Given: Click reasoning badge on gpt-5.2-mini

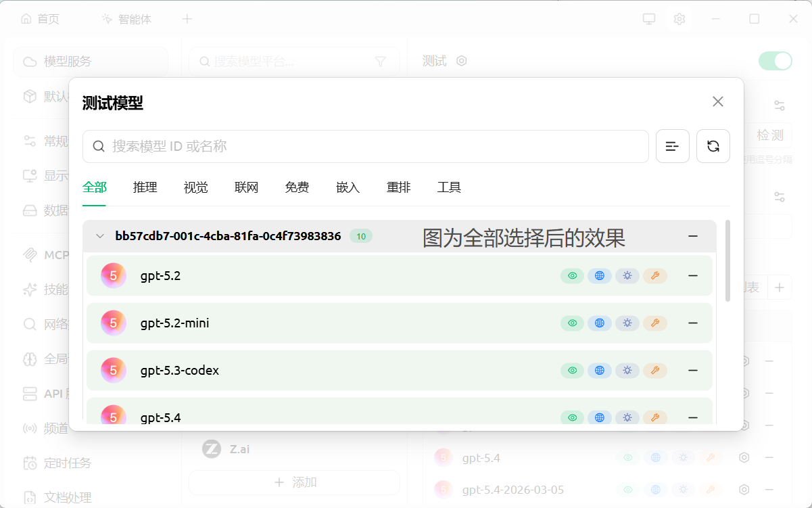Looking at the screenshot, I should coord(627,323).
